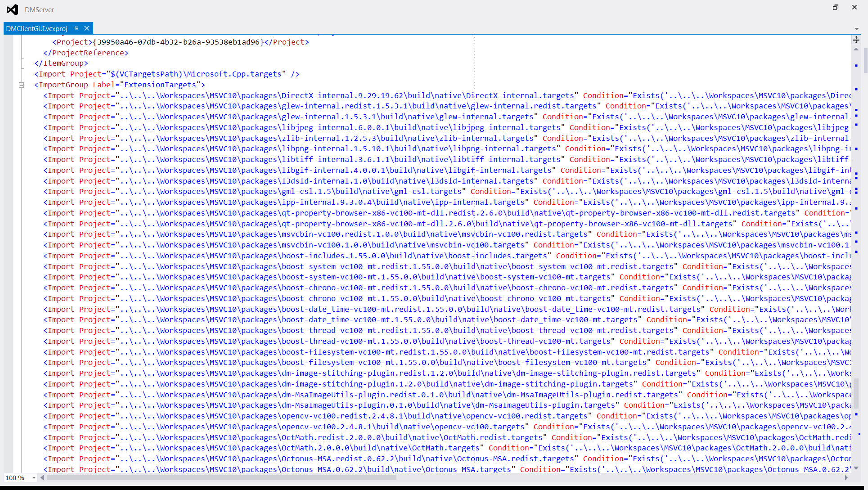Close the DMServer window

[x=855, y=7]
